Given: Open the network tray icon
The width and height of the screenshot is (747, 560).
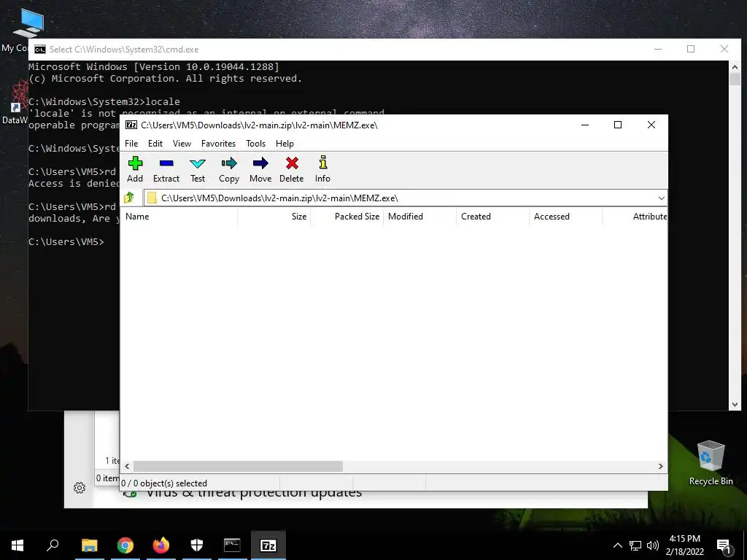Looking at the screenshot, I should (x=635, y=545).
